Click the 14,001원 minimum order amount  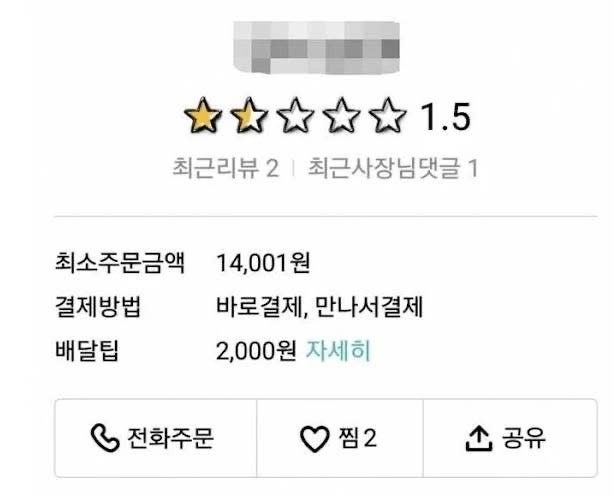[263, 262]
